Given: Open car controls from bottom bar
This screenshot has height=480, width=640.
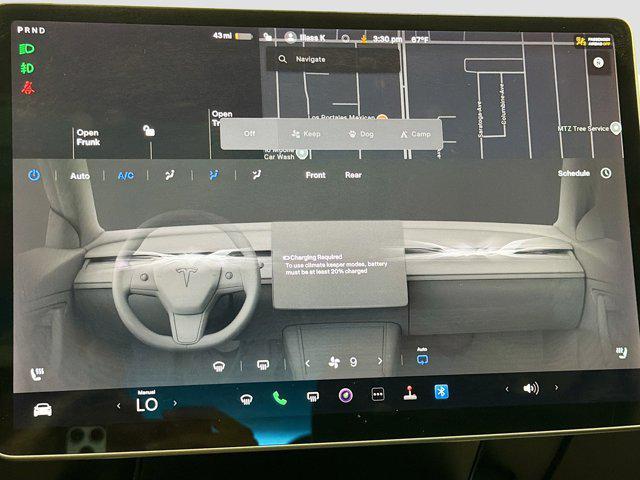Looking at the screenshot, I should pos(42,409).
